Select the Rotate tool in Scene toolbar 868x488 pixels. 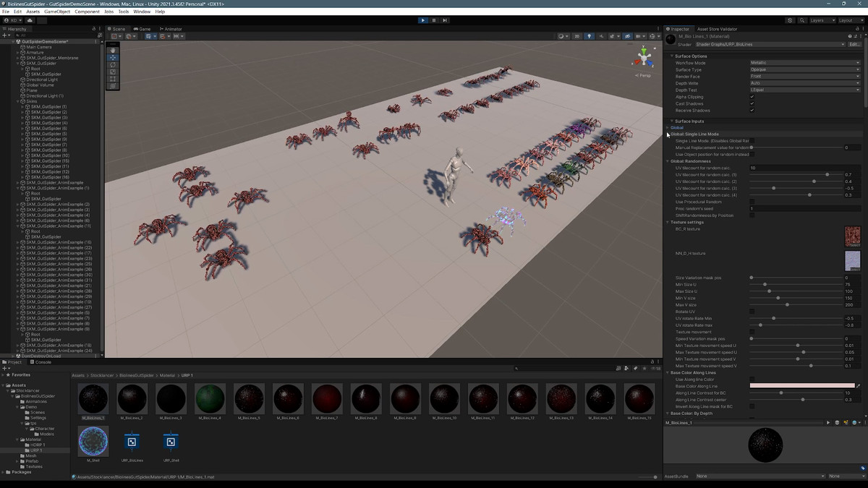point(113,64)
